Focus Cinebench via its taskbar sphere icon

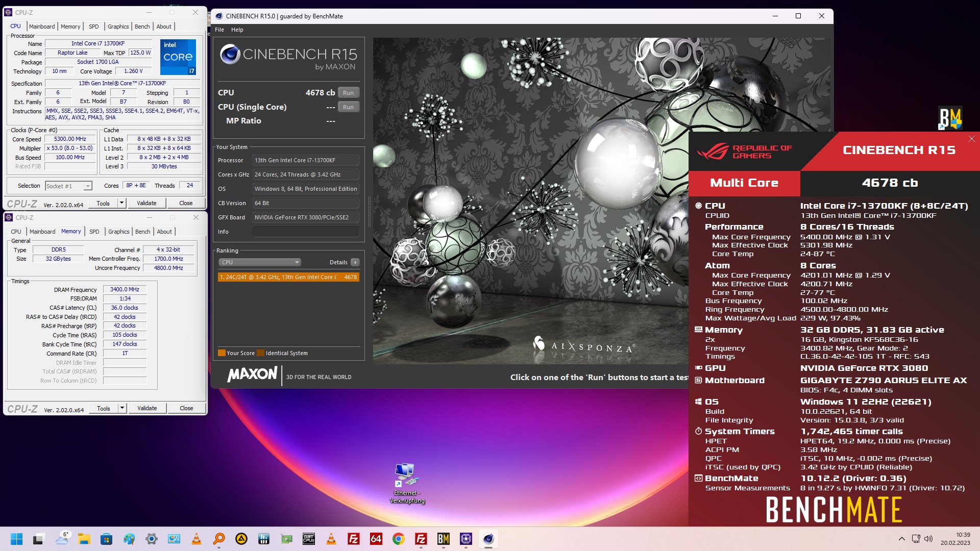point(488,539)
